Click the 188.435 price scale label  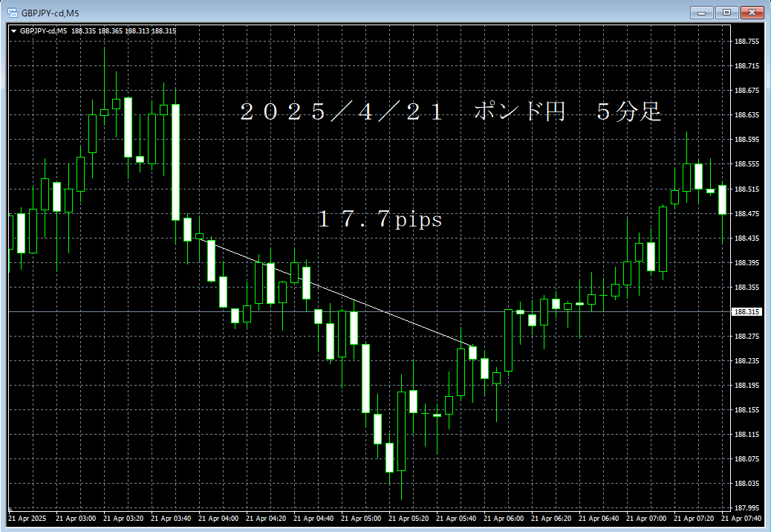click(746, 238)
